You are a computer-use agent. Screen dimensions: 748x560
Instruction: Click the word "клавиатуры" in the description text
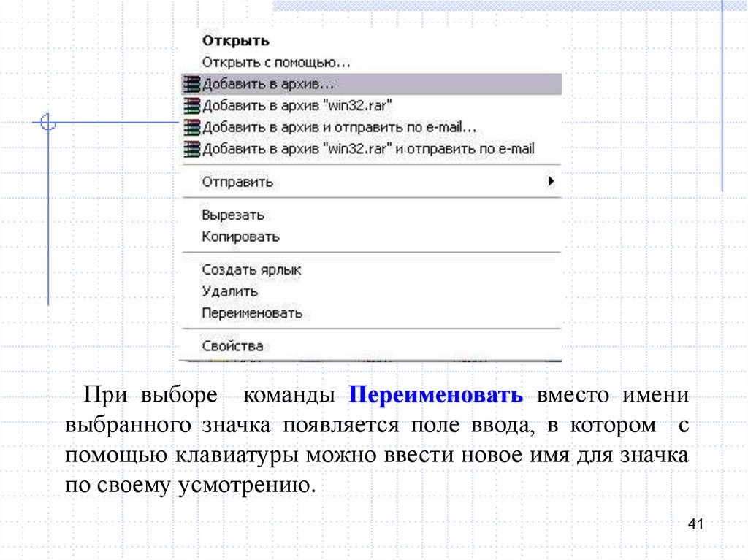(x=234, y=456)
